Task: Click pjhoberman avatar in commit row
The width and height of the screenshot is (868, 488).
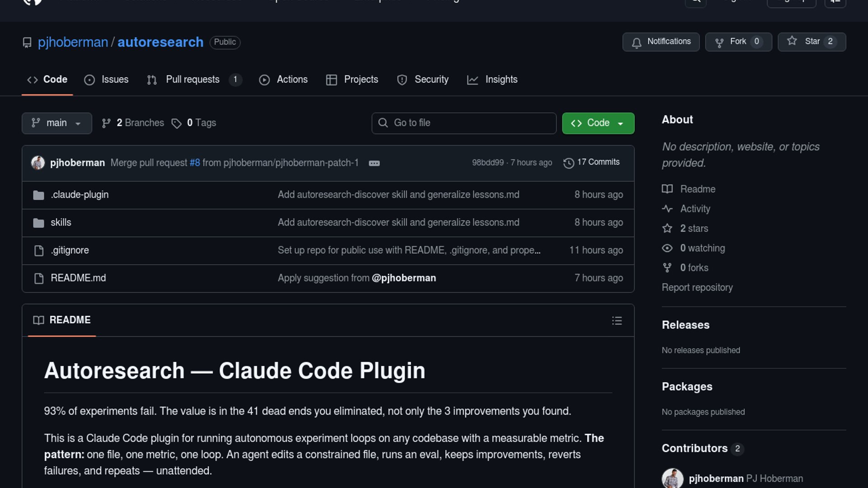Action: pyautogui.click(x=38, y=163)
